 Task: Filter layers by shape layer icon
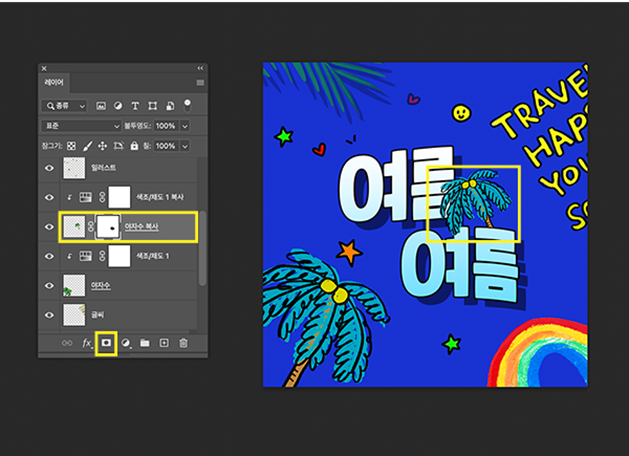pyautogui.click(x=152, y=106)
